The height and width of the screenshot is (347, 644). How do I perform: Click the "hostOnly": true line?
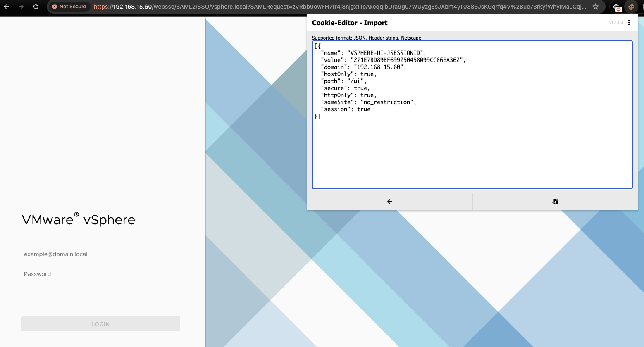click(348, 74)
